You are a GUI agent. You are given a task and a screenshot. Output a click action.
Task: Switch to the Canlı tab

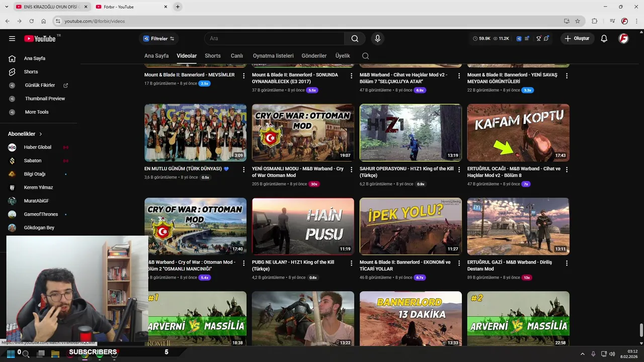[x=236, y=56]
